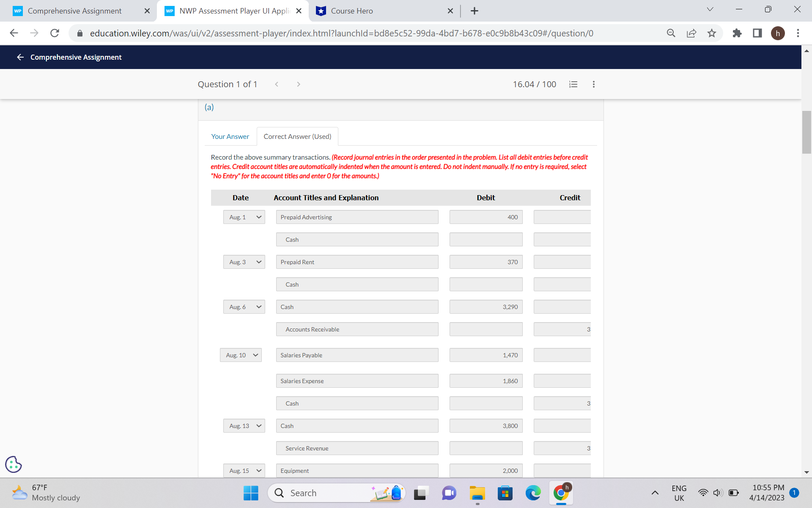812x508 pixels.
Task: Open the Chrome profile avatar
Action: (x=779, y=33)
